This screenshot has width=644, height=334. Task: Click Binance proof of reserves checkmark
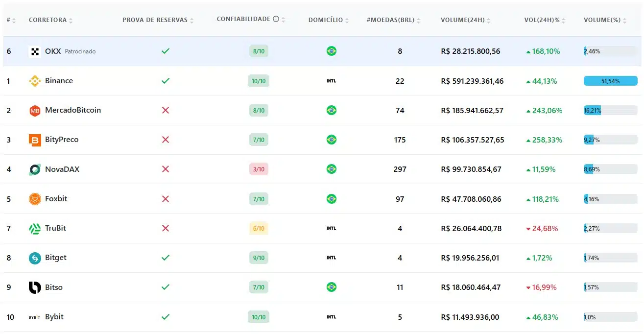click(166, 81)
